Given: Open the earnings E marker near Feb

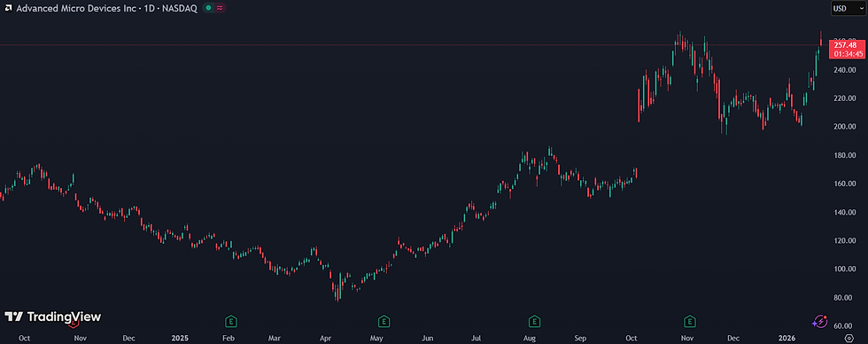Looking at the screenshot, I should (x=231, y=321).
